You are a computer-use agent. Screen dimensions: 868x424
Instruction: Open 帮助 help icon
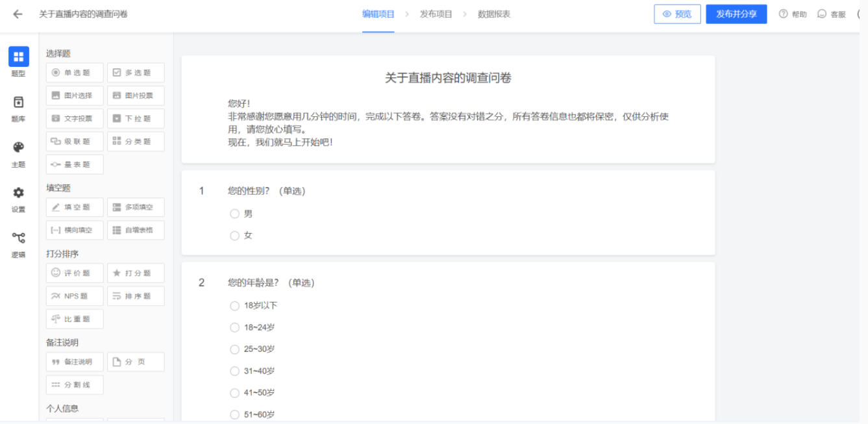click(792, 14)
